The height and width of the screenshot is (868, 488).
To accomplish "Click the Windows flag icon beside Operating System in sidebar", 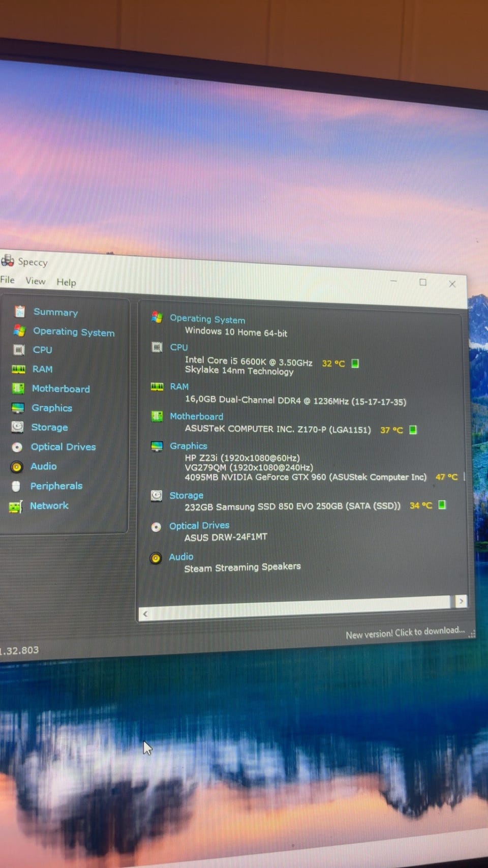I will coord(19,330).
